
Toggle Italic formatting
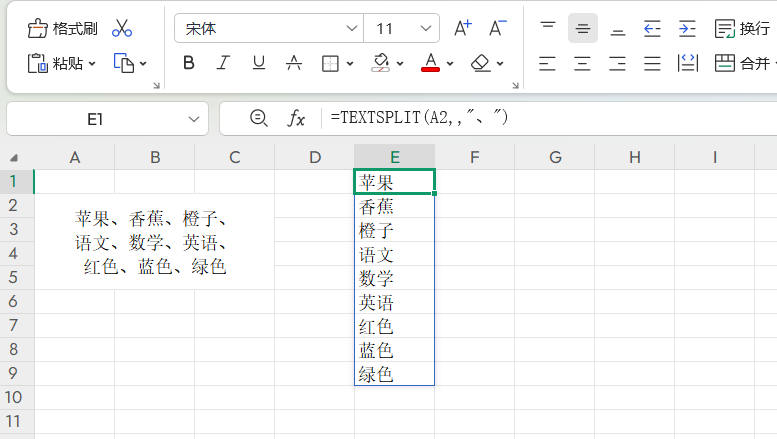point(224,64)
